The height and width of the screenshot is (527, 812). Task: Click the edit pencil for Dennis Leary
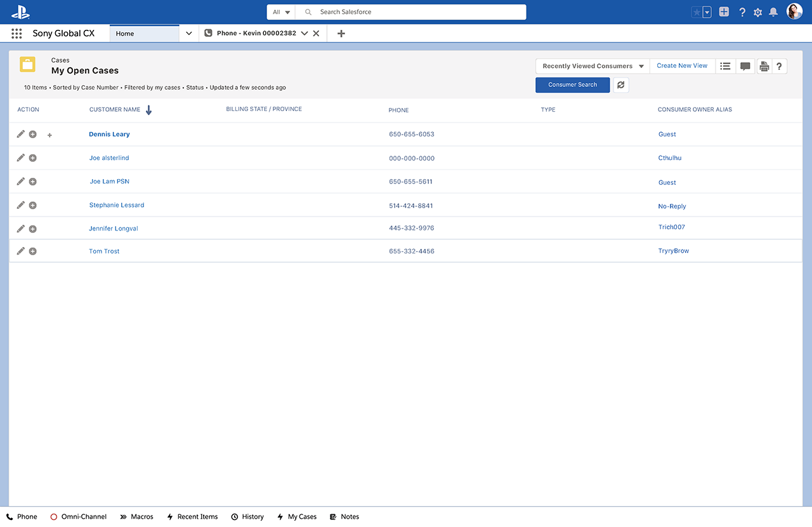[x=21, y=134]
